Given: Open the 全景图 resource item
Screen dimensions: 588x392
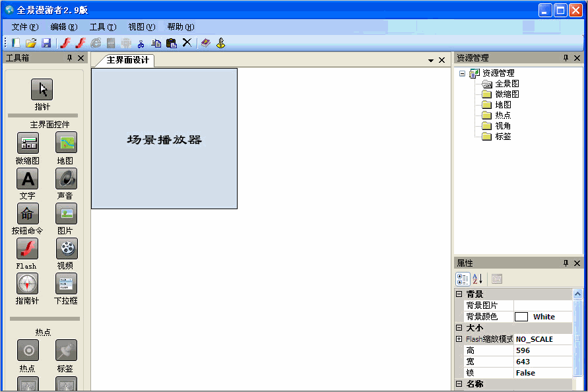Looking at the screenshot, I should [x=507, y=84].
